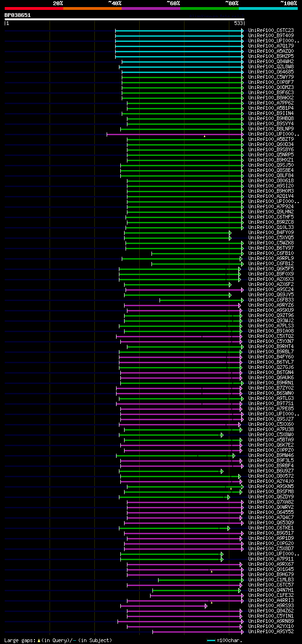Image resolution: width=302 pixels, height=644 pixels.
Task: Select the UniRef100_B8AKX2 label
Action: click(x=271, y=98)
